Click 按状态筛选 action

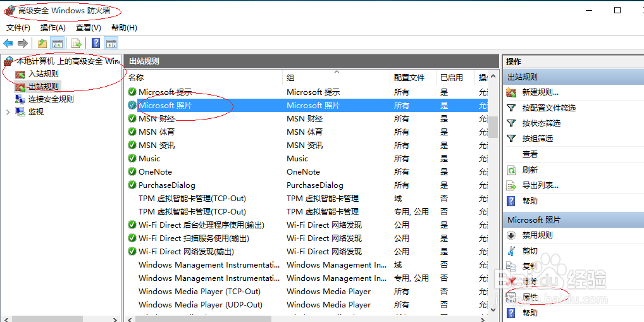click(542, 123)
